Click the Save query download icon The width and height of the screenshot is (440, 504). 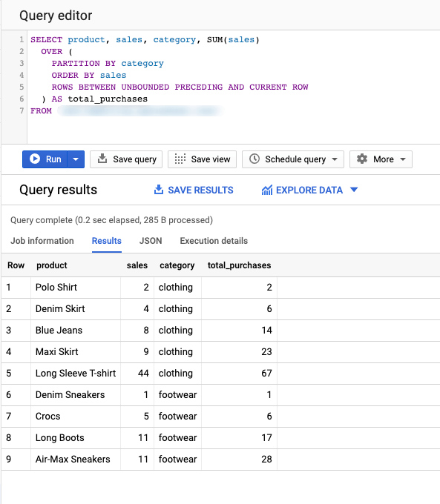102,159
